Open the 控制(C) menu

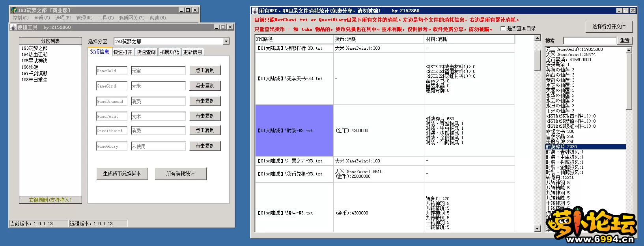pos(20,18)
